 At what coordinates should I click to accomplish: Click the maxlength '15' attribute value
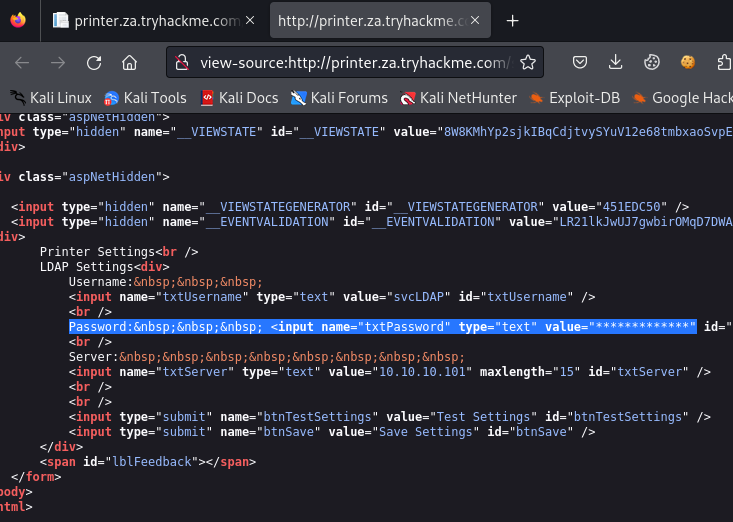566,372
